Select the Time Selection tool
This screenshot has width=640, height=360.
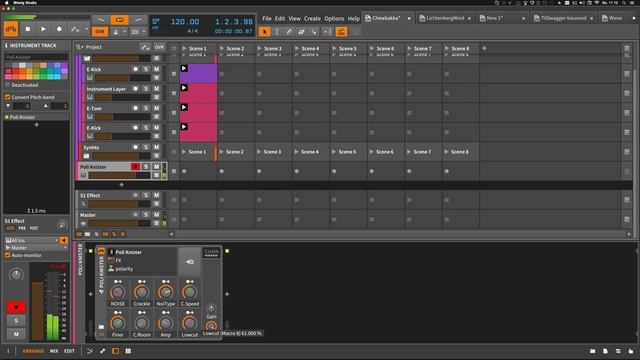tap(277, 31)
